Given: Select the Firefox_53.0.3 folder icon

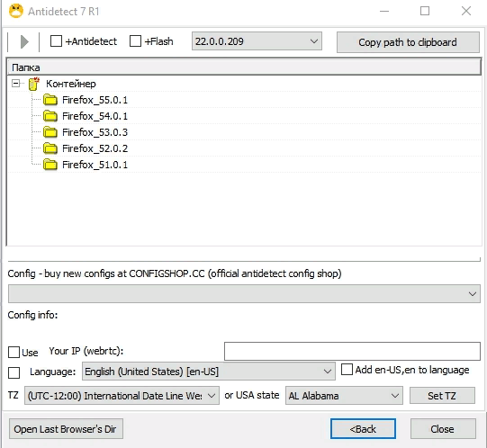Looking at the screenshot, I should click(50, 132).
